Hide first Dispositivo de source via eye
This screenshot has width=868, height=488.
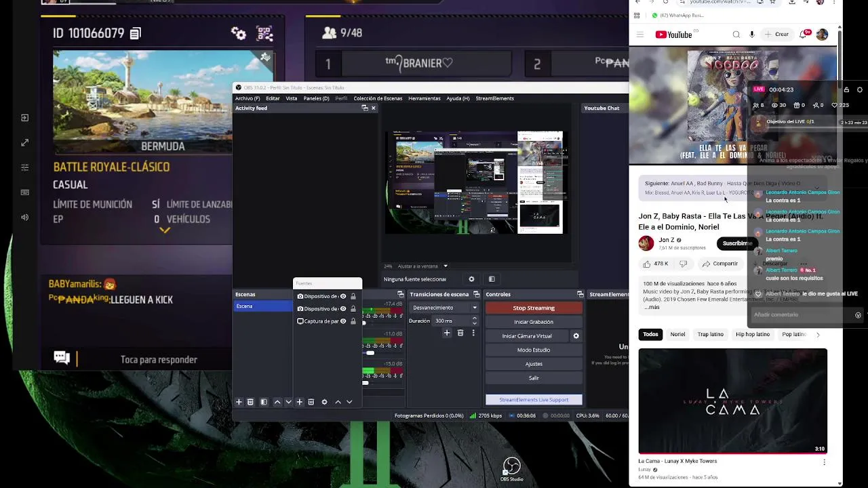pyautogui.click(x=343, y=296)
